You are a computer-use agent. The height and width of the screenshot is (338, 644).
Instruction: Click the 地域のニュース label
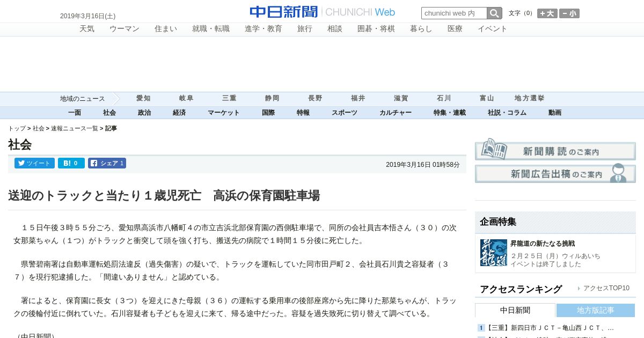[x=83, y=99]
